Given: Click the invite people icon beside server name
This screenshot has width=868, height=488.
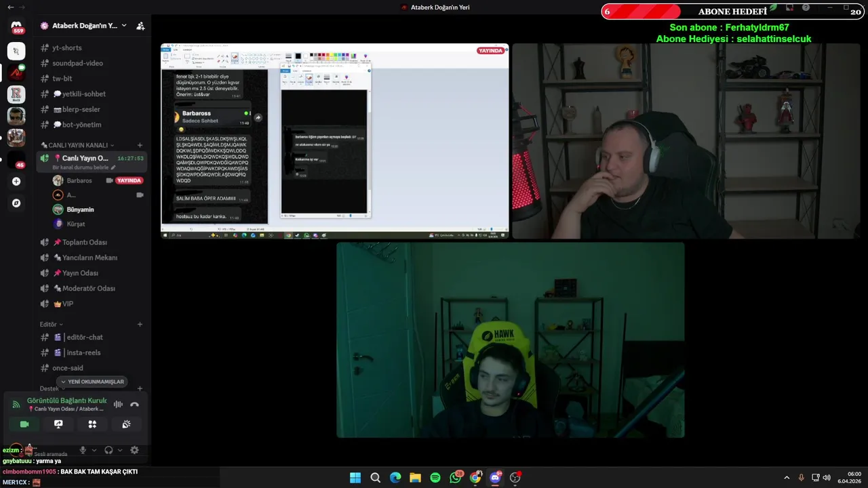Looking at the screenshot, I should (140, 26).
